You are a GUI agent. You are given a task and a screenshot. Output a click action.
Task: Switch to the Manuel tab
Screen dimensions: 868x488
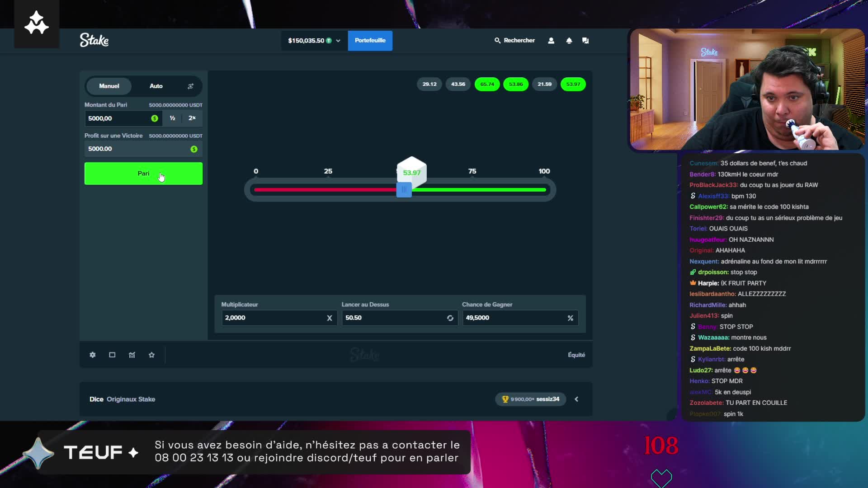pyautogui.click(x=109, y=86)
